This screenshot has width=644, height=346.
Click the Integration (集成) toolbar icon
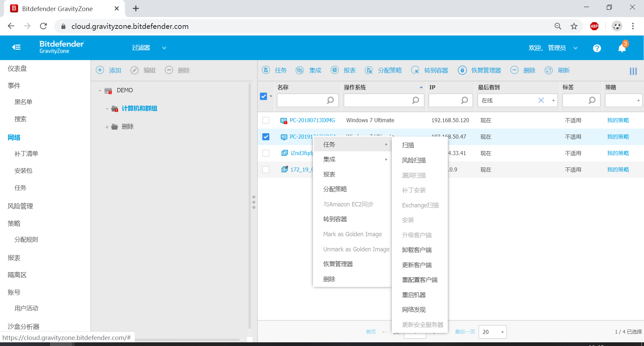[x=300, y=70]
